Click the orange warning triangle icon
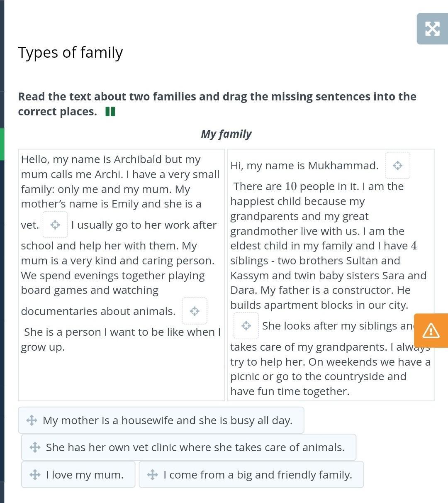 [x=431, y=331]
